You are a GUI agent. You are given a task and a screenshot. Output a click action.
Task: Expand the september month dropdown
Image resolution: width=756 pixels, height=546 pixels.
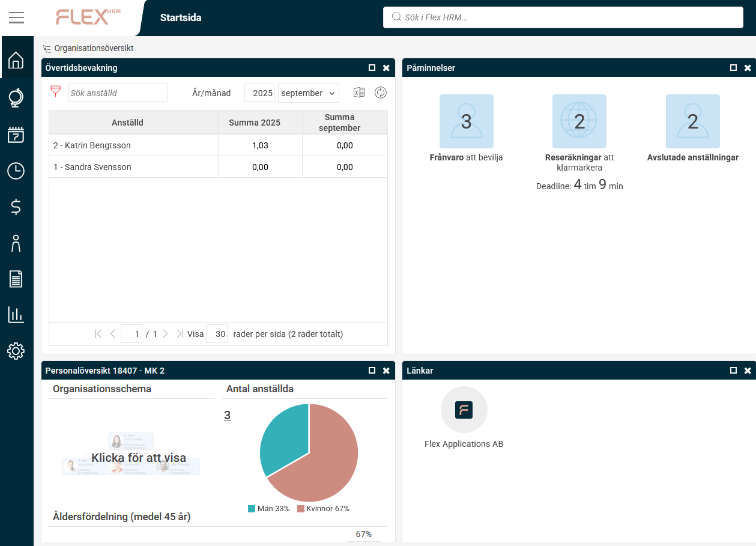pos(309,93)
